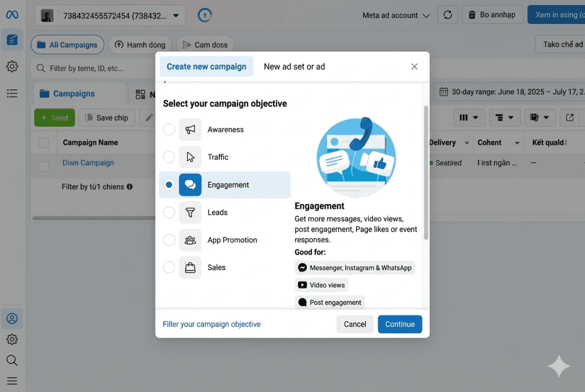The image size is (585, 392).
Task: Open the bulleted list icon in sidebar
Action: point(12,93)
